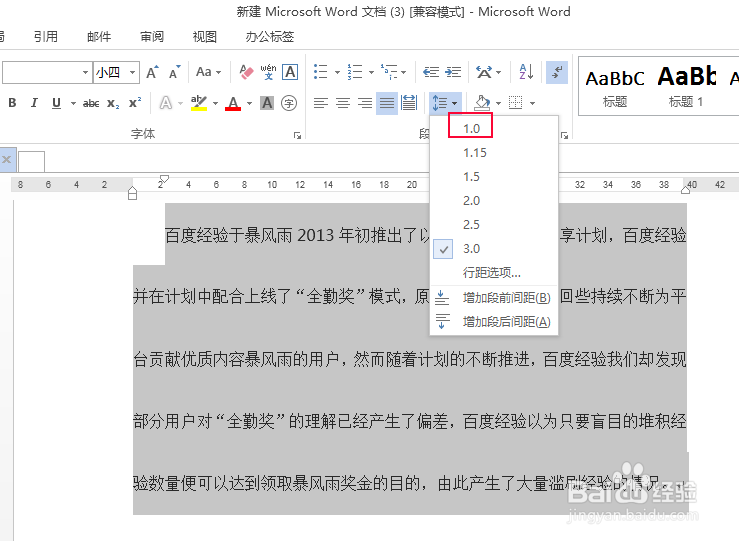
Task: Click the Align Left icon
Action: (x=321, y=103)
